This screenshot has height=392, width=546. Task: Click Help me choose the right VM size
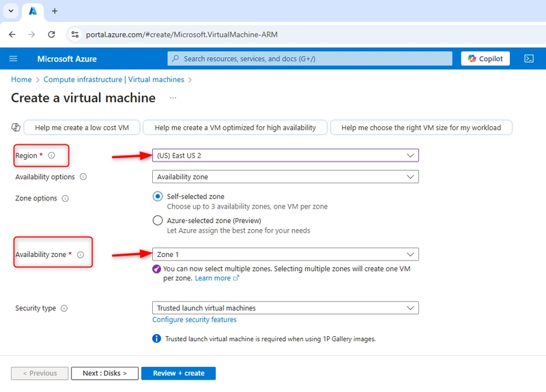421,127
